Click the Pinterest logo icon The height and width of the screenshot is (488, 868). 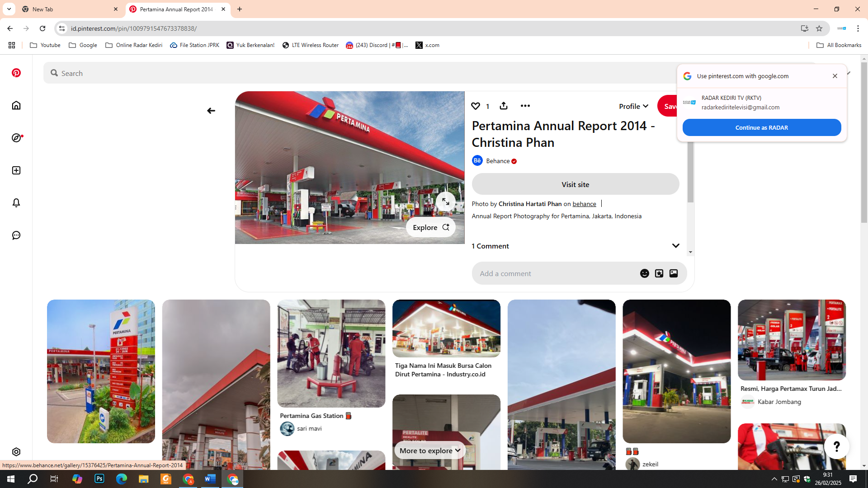[x=16, y=73]
